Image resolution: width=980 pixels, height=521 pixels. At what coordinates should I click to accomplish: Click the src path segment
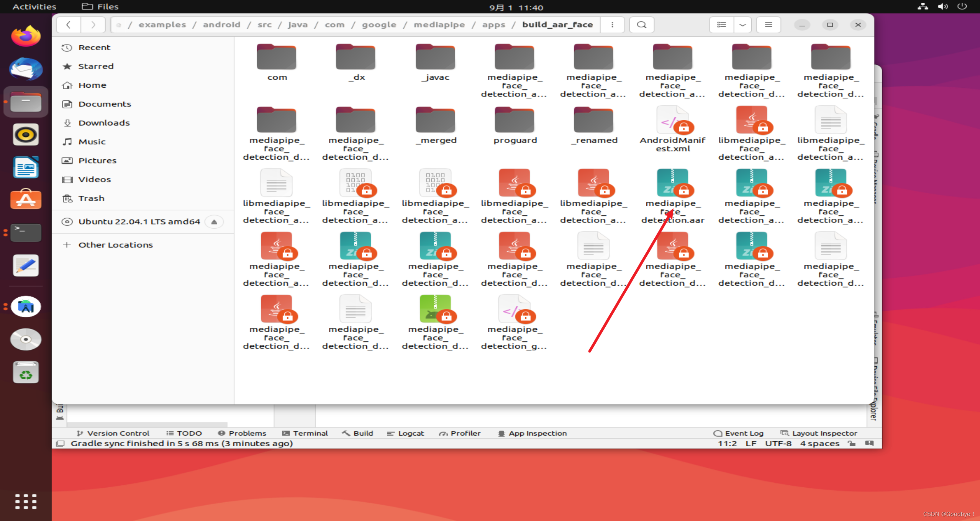(265, 25)
